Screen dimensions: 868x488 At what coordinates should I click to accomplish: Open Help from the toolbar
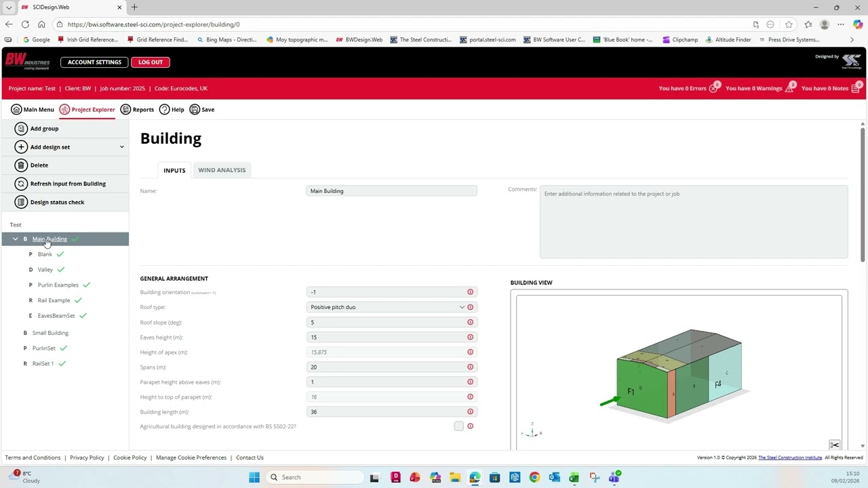coord(172,110)
